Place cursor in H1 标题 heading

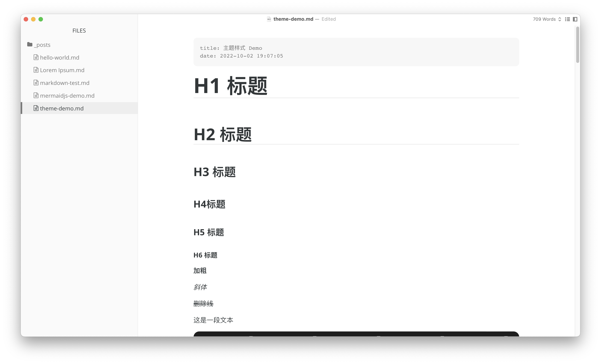tap(231, 86)
